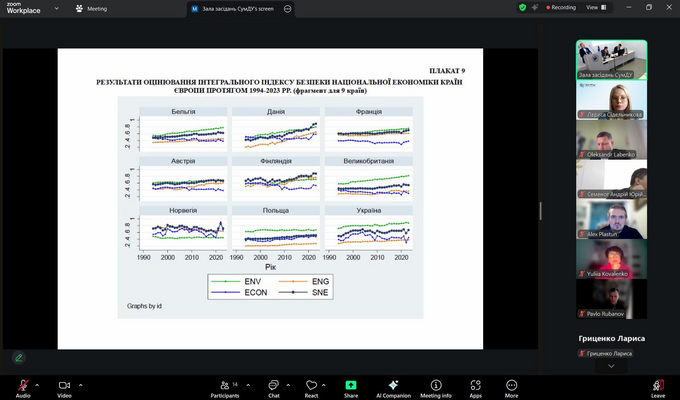The height and width of the screenshot is (400, 680).
Task: Open the Chat panel
Action: 273,385
